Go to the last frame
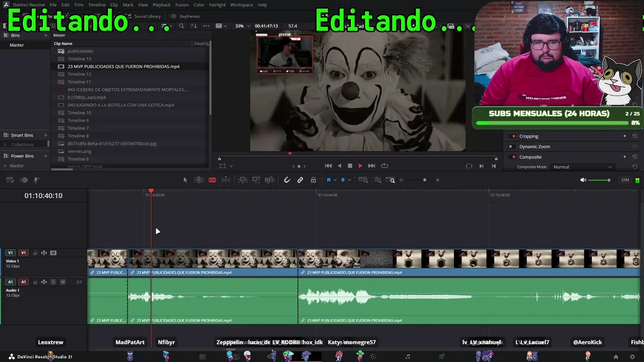Viewport: 644px width, 362px height. click(371, 166)
